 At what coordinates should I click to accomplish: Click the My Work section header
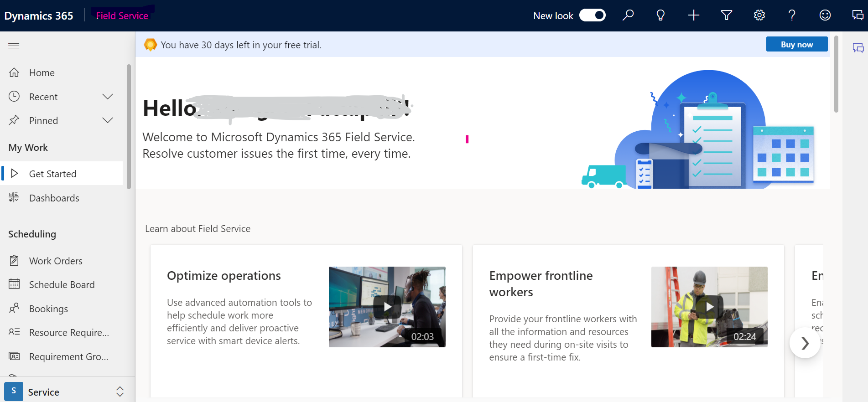[28, 148]
